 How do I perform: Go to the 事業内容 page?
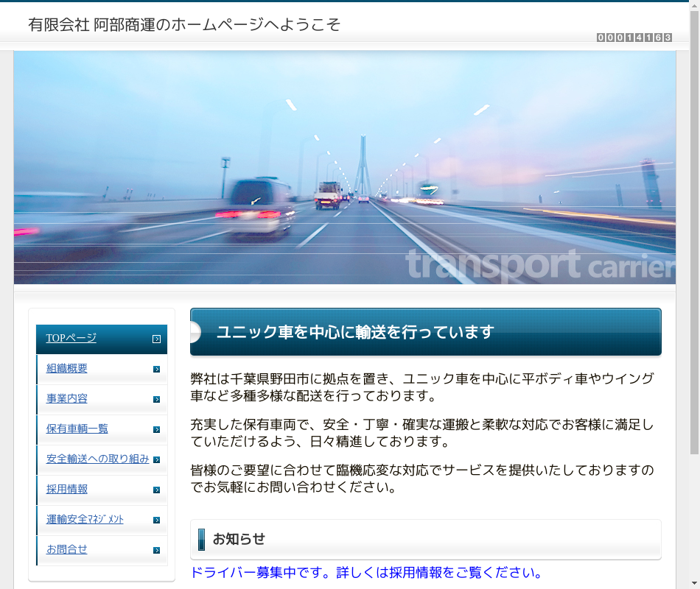click(x=67, y=398)
